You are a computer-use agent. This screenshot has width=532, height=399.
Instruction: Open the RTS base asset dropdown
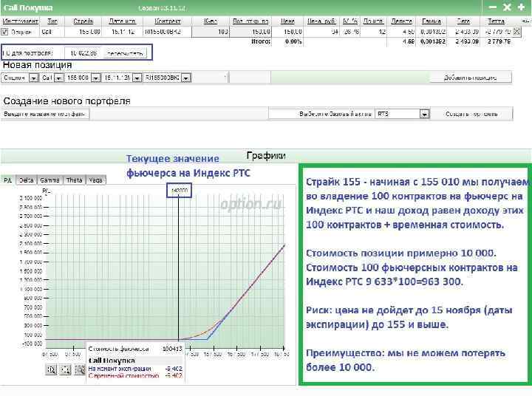pos(424,115)
